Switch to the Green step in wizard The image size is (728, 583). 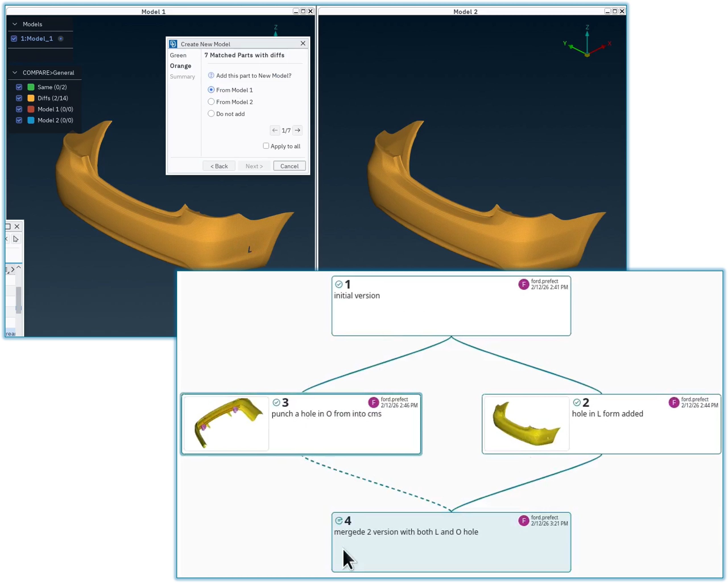[x=178, y=55]
